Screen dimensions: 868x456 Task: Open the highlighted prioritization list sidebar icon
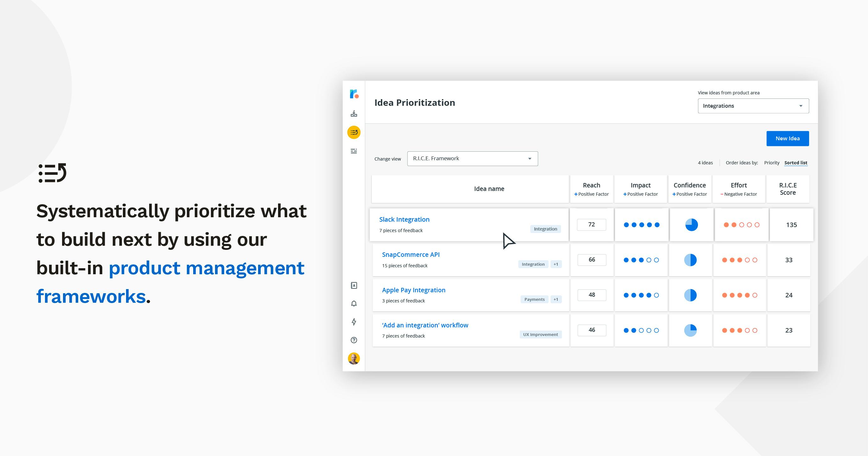(x=354, y=132)
